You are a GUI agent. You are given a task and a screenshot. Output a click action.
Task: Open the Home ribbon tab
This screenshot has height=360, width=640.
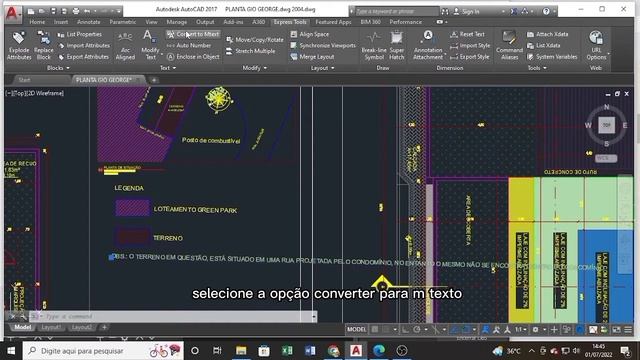[37, 22]
